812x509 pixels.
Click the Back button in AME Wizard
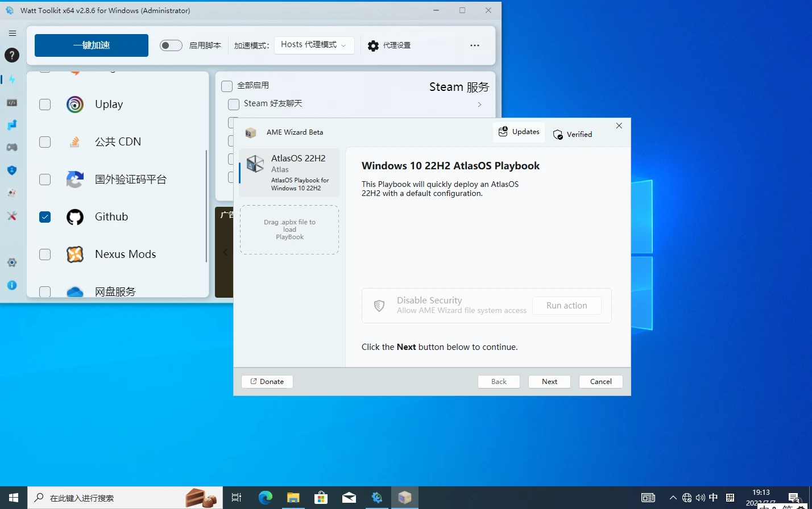[x=499, y=382]
